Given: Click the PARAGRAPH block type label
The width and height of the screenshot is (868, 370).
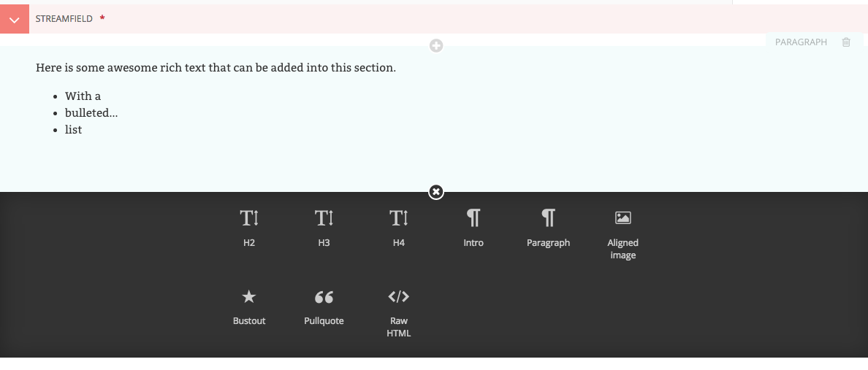Looking at the screenshot, I should (801, 42).
